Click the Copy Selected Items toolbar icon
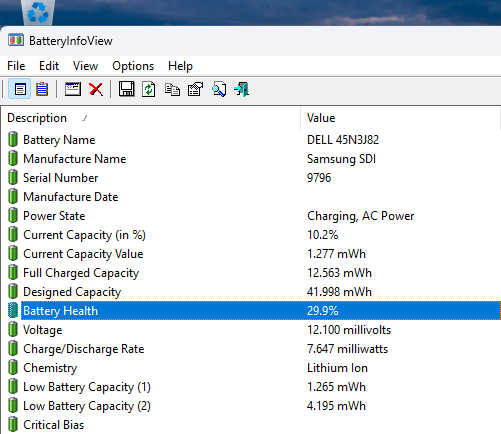 tap(172, 89)
